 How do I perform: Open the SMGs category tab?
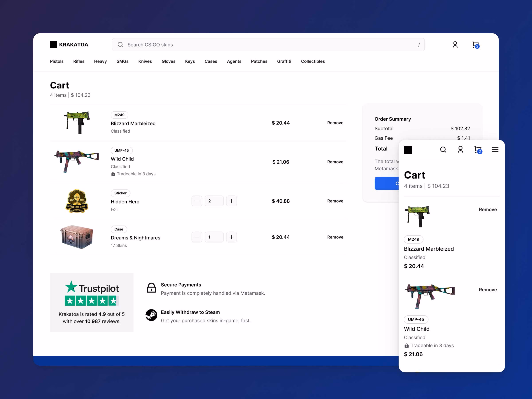pyautogui.click(x=122, y=61)
